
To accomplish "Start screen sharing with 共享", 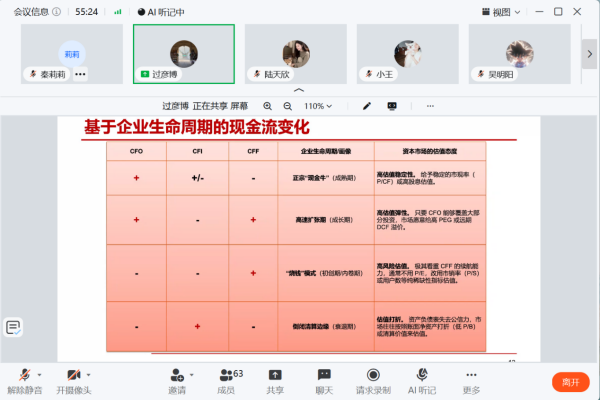I will (275, 381).
